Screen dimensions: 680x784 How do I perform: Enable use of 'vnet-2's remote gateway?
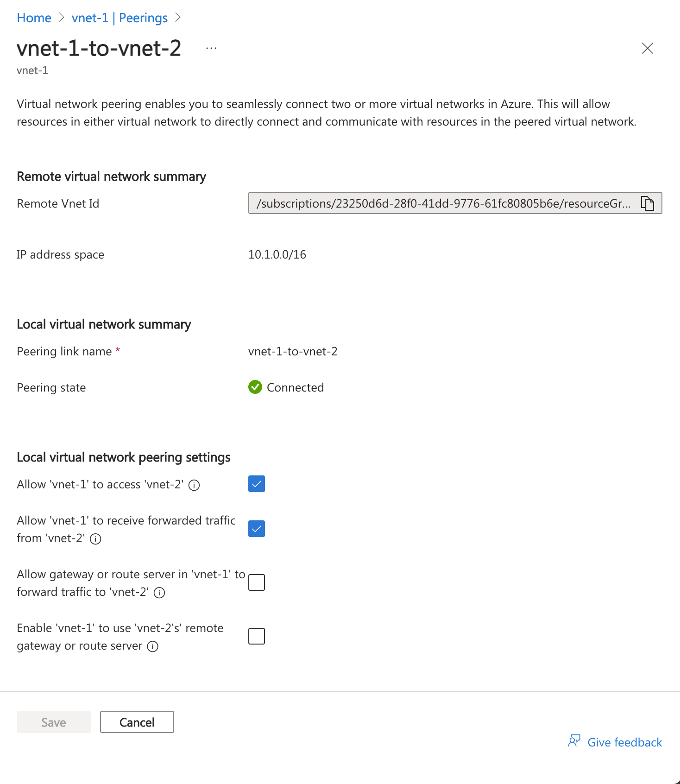tap(257, 636)
